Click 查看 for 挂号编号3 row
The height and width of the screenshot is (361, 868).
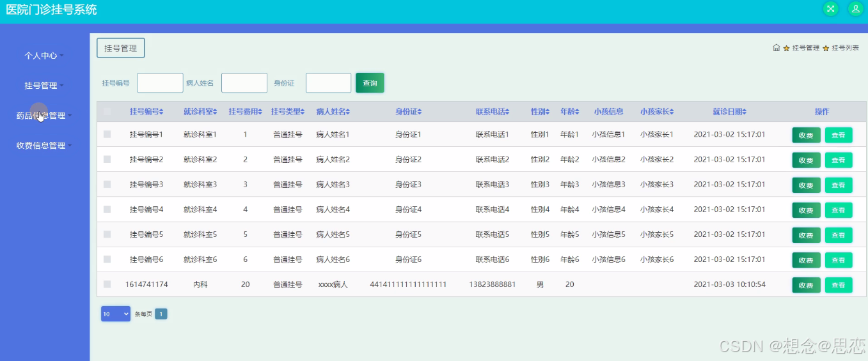[839, 185]
